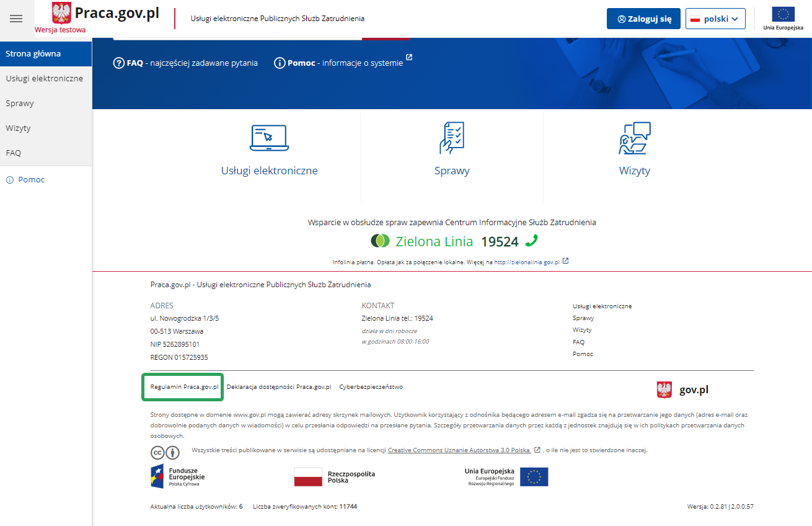
Task: Click Liczba zweryfikowanych kont: 11744
Action: [305, 507]
